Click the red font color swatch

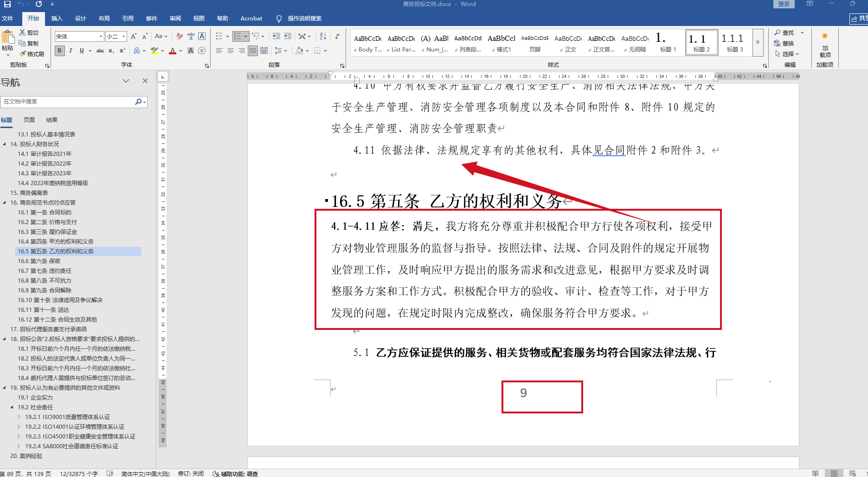[173, 51]
